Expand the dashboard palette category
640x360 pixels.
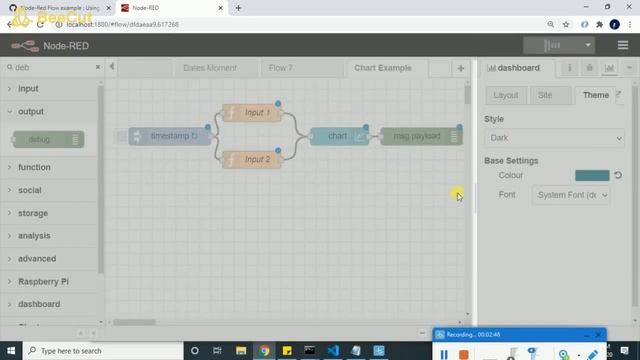pos(49,304)
